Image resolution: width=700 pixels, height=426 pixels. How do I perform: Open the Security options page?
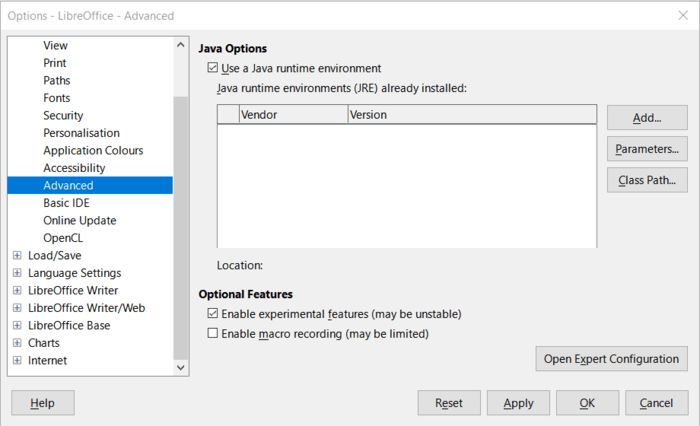pyautogui.click(x=63, y=115)
